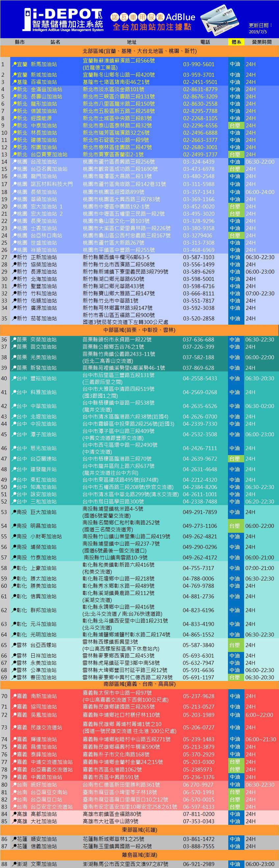Open map pin for 南新加油站 in 嘉義
This screenshot has width=279, height=868.
pyautogui.click(x=14, y=696)
